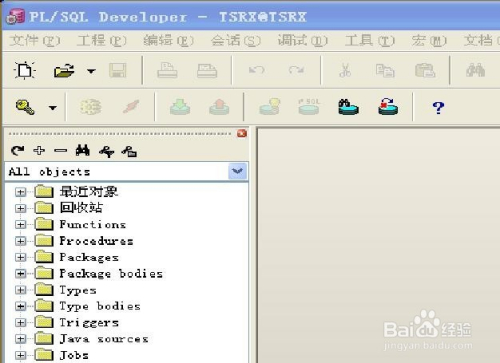Image resolution: width=500 pixels, height=363 pixels.
Task: Click the Find database objects binoculars icon
Action: (348, 107)
